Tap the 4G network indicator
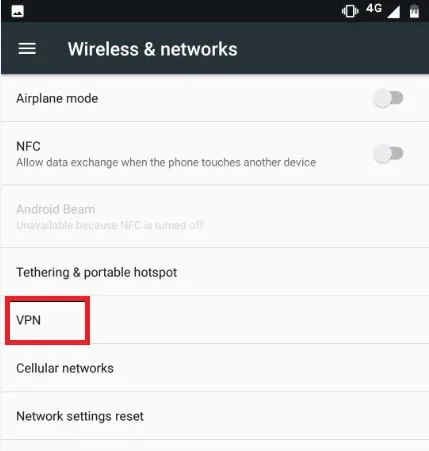This screenshot has width=429, height=451. [374, 9]
